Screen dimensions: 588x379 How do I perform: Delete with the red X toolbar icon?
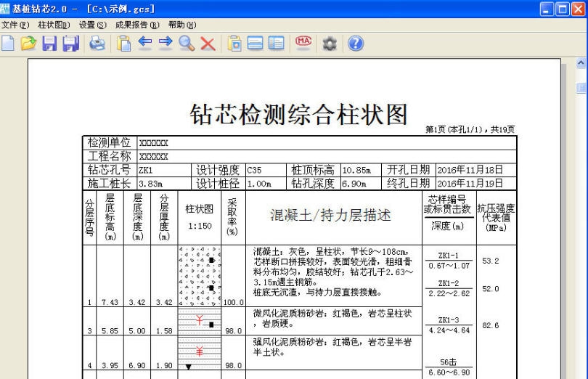coord(208,44)
